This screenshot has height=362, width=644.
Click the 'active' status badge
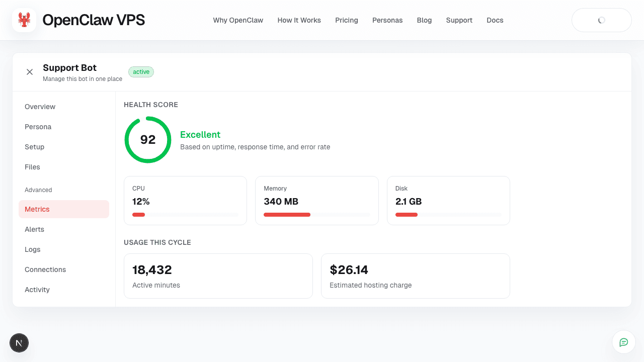point(141,72)
